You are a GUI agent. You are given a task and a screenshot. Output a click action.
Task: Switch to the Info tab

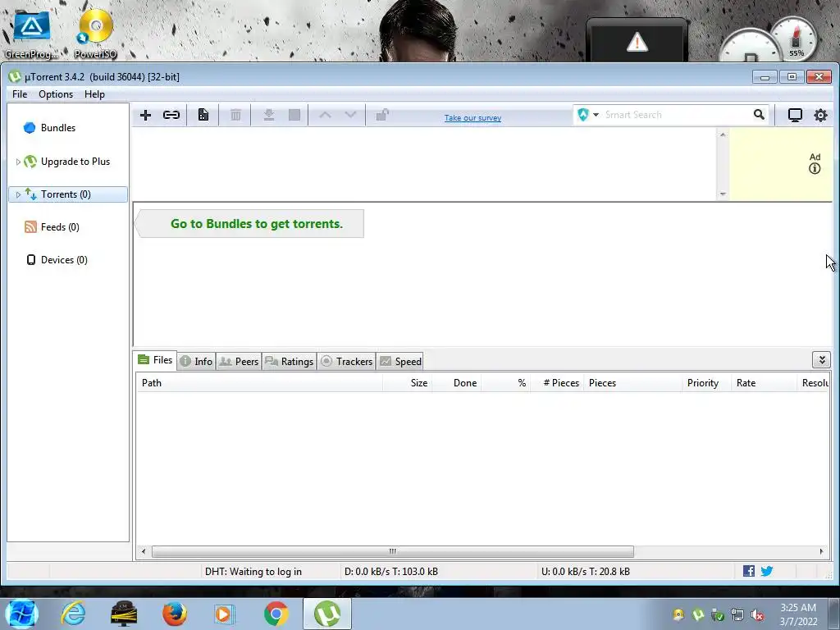tap(196, 362)
